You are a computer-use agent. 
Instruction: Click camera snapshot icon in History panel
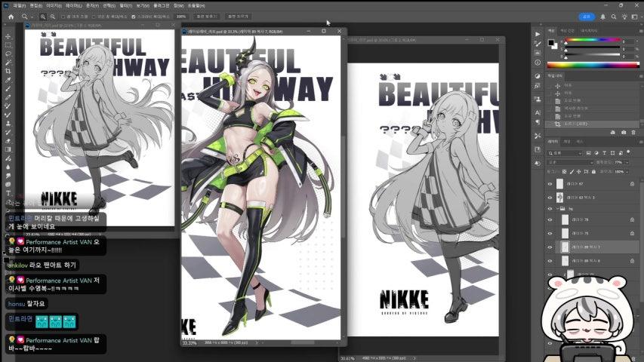pos(624,133)
